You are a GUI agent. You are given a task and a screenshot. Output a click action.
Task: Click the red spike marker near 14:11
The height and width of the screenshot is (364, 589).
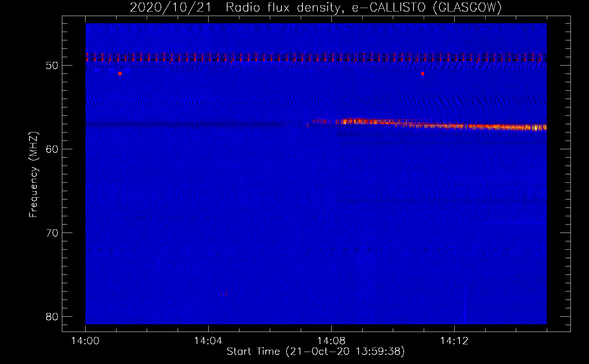pos(423,74)
